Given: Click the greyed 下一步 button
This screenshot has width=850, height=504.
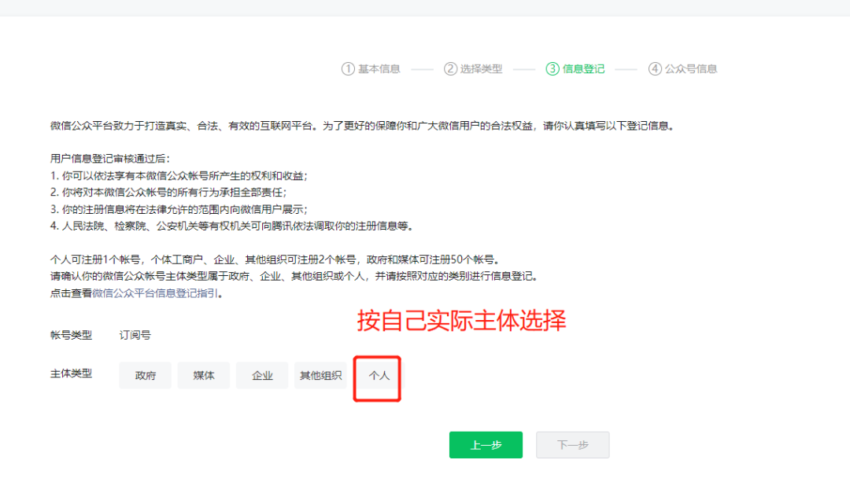Looking at the screenshot, I should point(572,445).
